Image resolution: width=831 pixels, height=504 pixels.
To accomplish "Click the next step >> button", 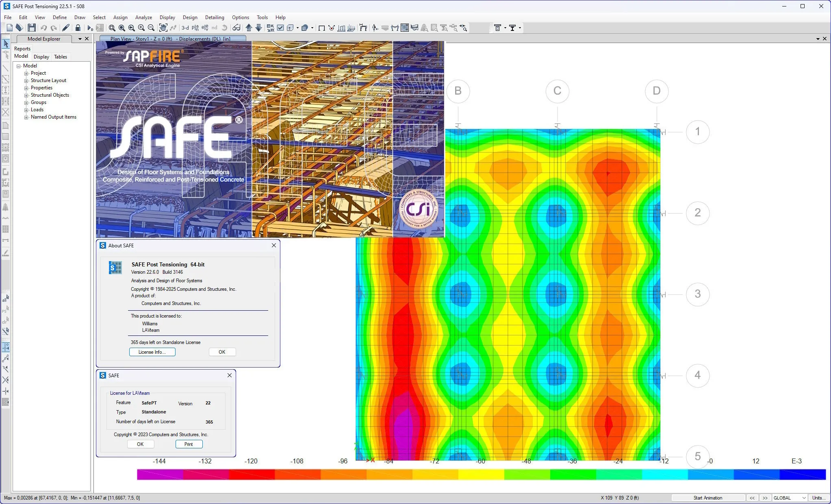I will (x=765, y=498).
